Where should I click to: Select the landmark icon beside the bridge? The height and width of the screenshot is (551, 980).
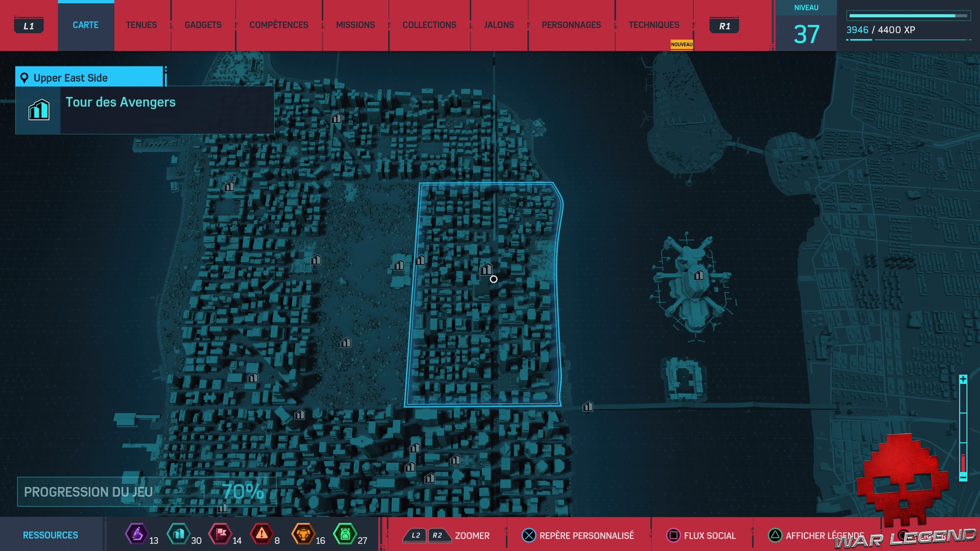pyautogui.click(x=587, y=407)
